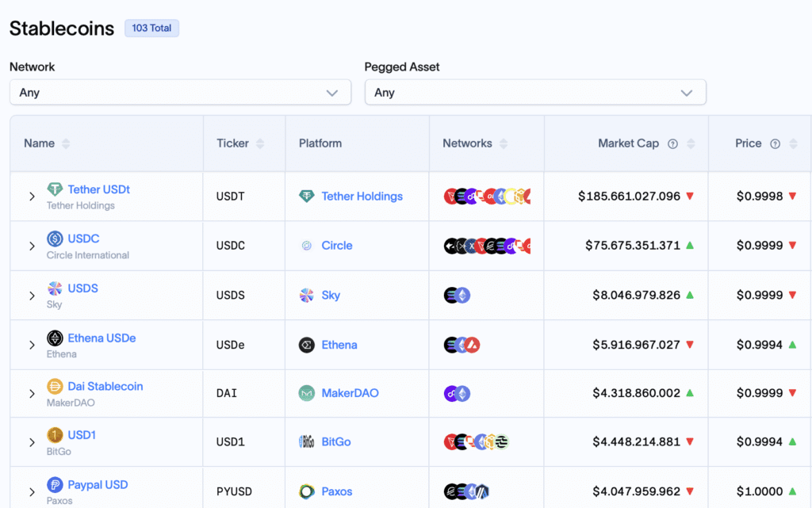Click the USDC coin logo
The height and width of the screenshot is (508, 812).
pos(55,239)
